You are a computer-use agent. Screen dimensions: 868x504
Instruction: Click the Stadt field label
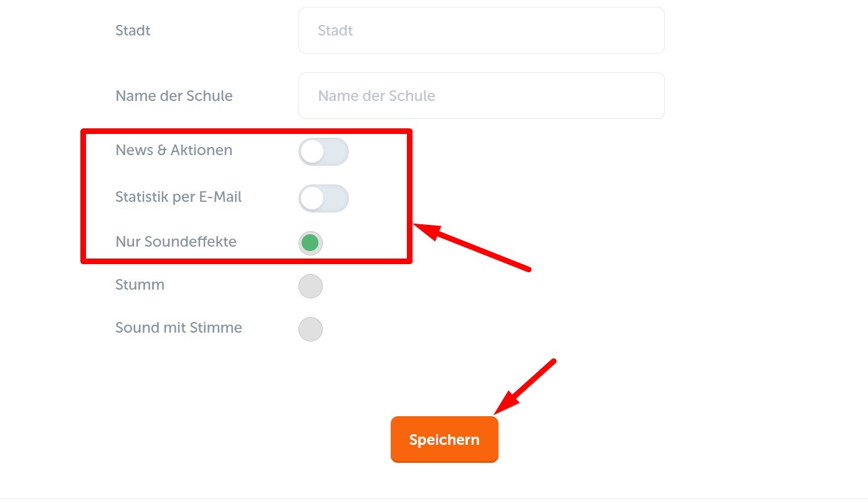(x=133, y=31)
